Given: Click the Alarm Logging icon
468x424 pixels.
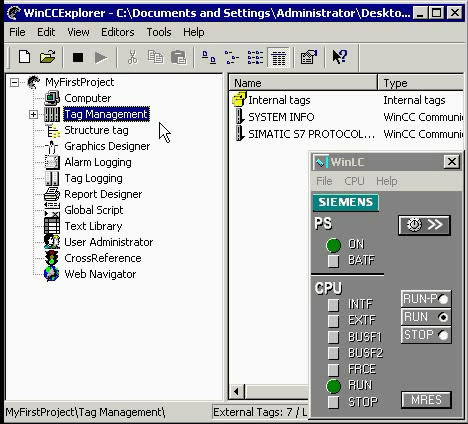Looking at the screenshot, I should [x=52, y=162].
